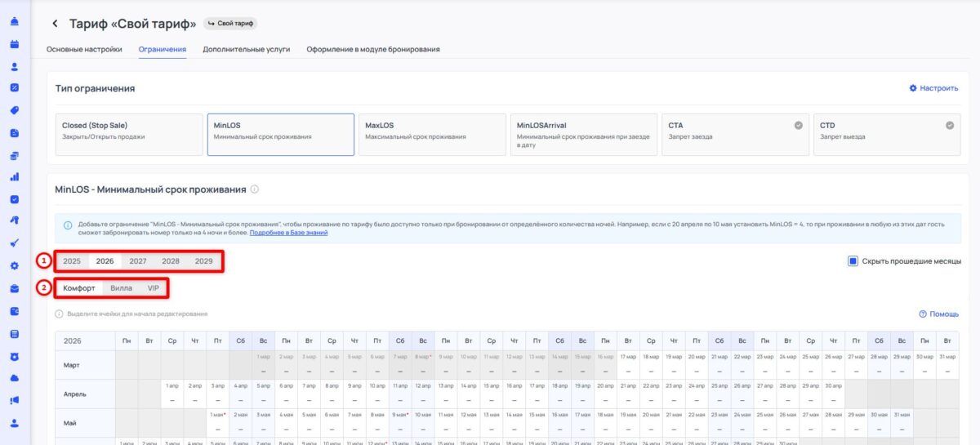Select the 'Вилла' room category tab
Screen dimensions: 980x445
point(121,288)
